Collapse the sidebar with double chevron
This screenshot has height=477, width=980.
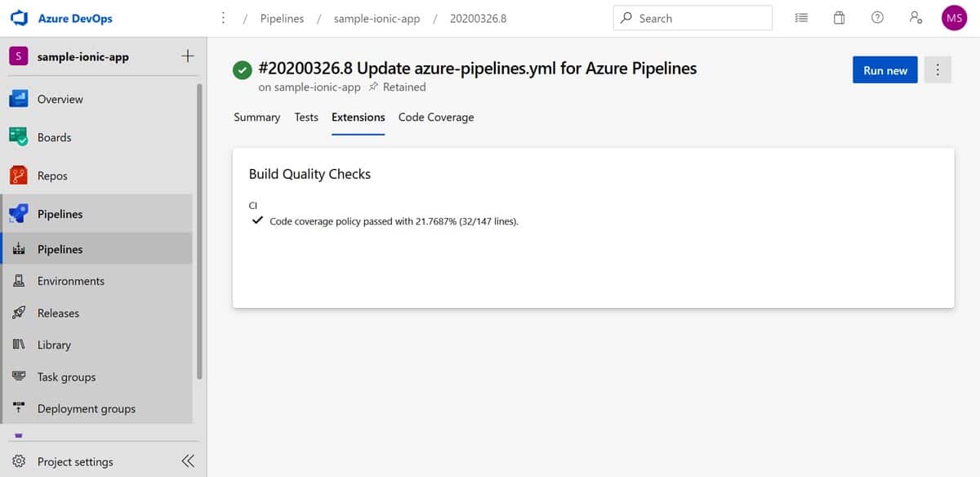(x=188, y=461)
